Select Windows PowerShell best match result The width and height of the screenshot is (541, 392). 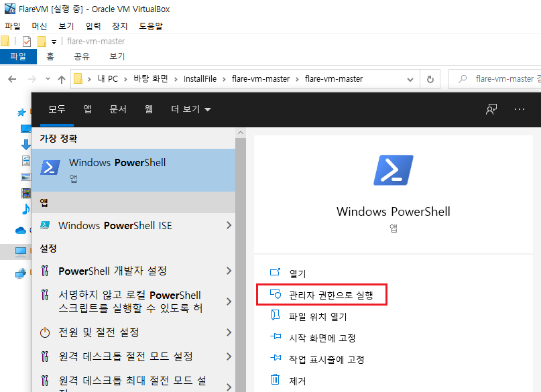(133, 170)
